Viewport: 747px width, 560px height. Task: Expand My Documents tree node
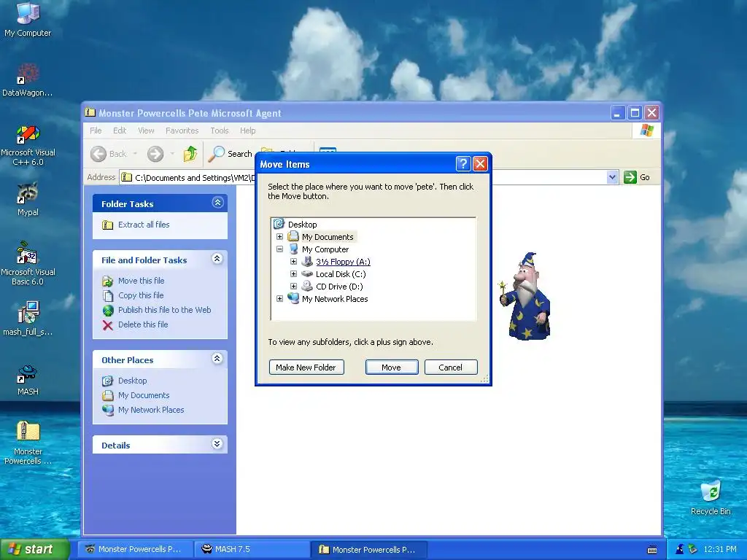pyautogui.click(x=279, y=237)
